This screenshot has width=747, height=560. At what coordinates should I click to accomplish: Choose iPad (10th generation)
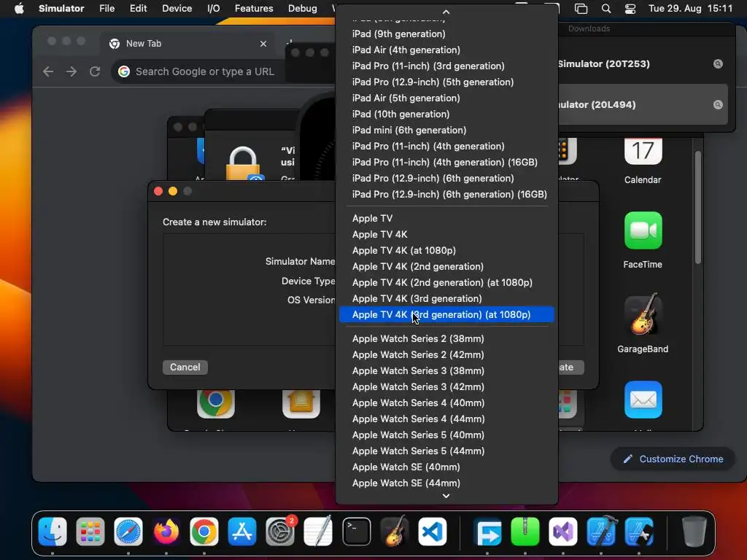point(447,114)
